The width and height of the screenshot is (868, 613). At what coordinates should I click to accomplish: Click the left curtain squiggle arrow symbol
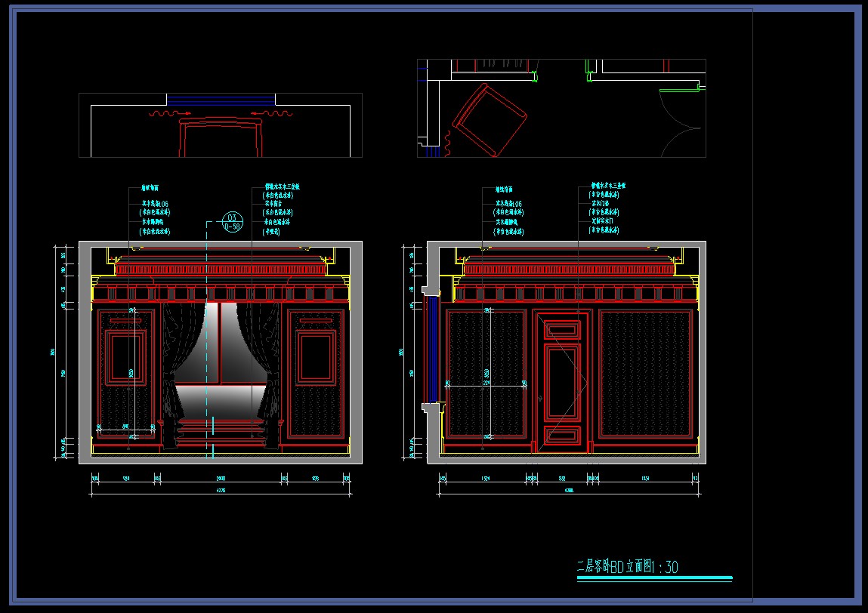click(170, 113)
